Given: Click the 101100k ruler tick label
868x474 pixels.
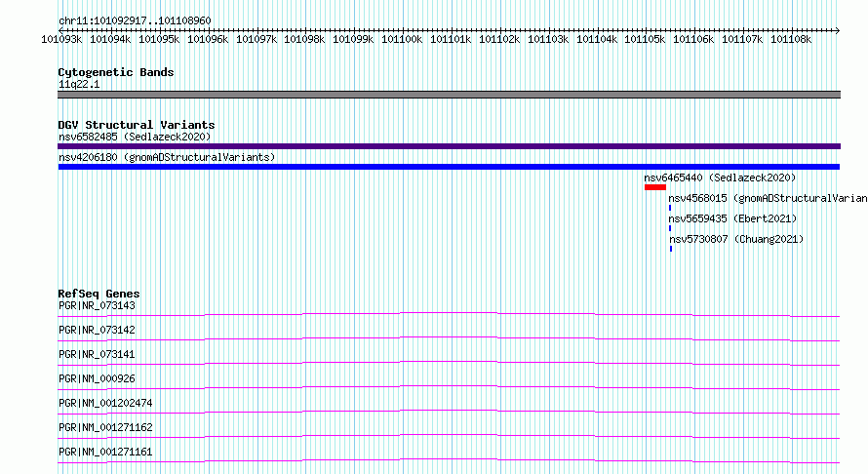Looking at the screenshot, I should [x=402, y=39].
